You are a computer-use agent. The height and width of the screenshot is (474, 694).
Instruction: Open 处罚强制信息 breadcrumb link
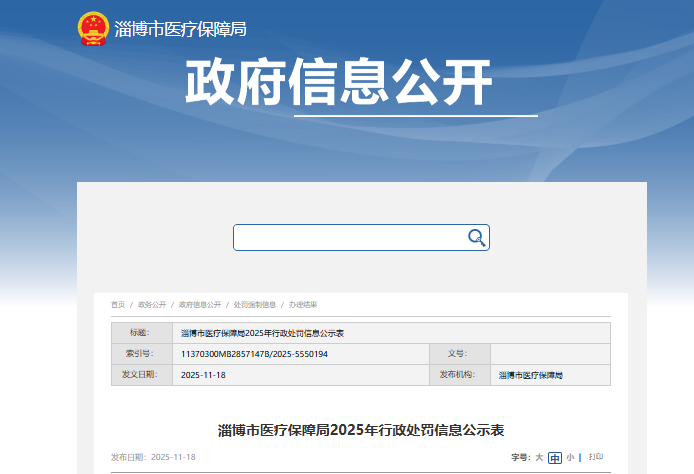coord(254,304)
